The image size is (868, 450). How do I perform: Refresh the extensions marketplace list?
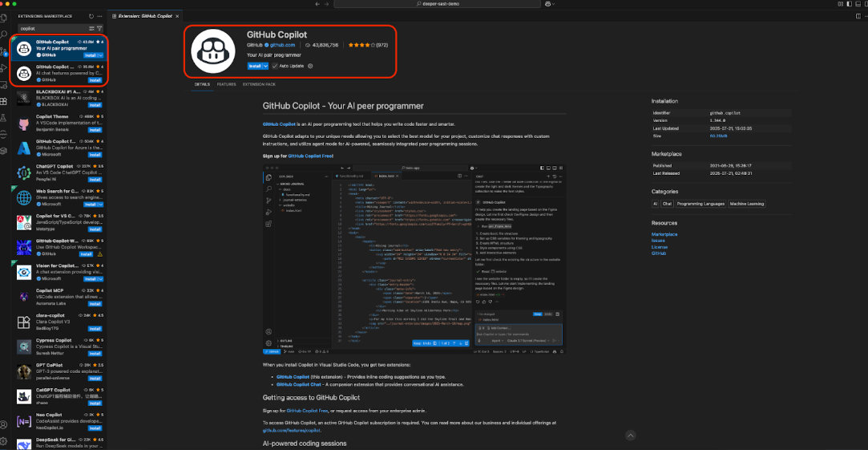[90, 16]
